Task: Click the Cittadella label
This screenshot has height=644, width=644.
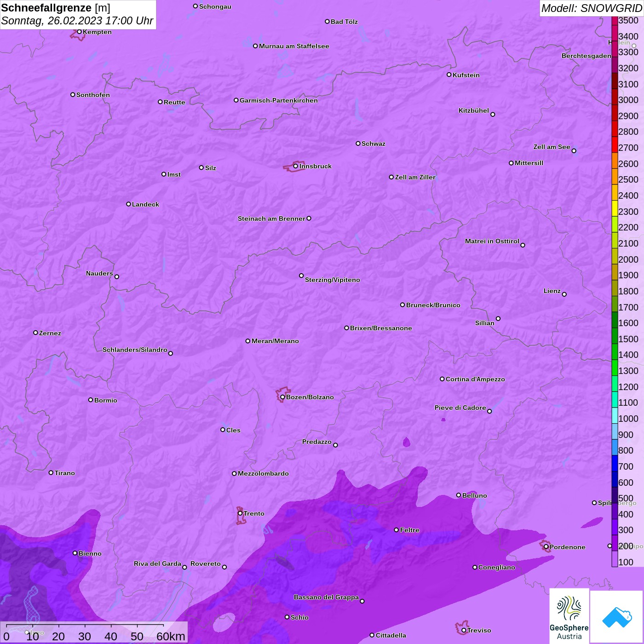Action: coord(391,635)
